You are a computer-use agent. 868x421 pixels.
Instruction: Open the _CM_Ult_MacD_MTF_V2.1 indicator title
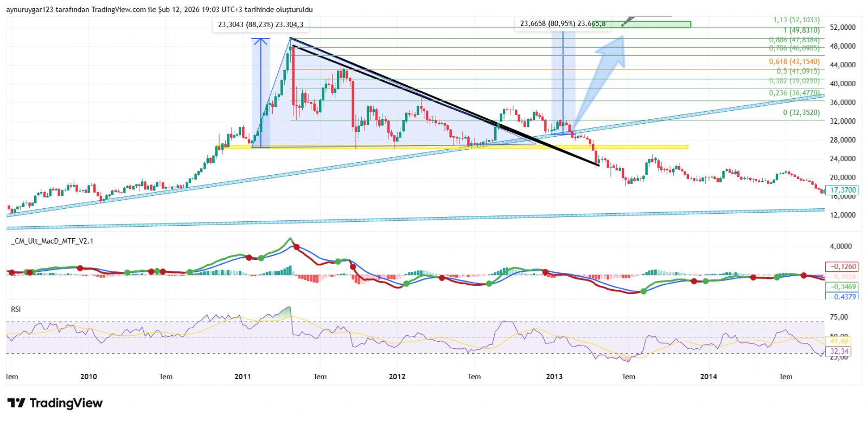point(52,241)
